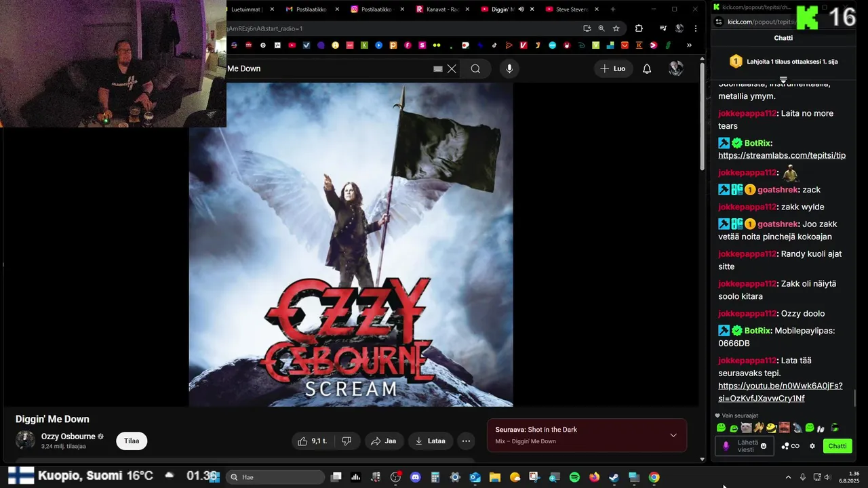Open YouTube notifications bell
Image resolution: width=868 pixels, height=488 pixels.
pyautogui.click(x=647, y=68)
